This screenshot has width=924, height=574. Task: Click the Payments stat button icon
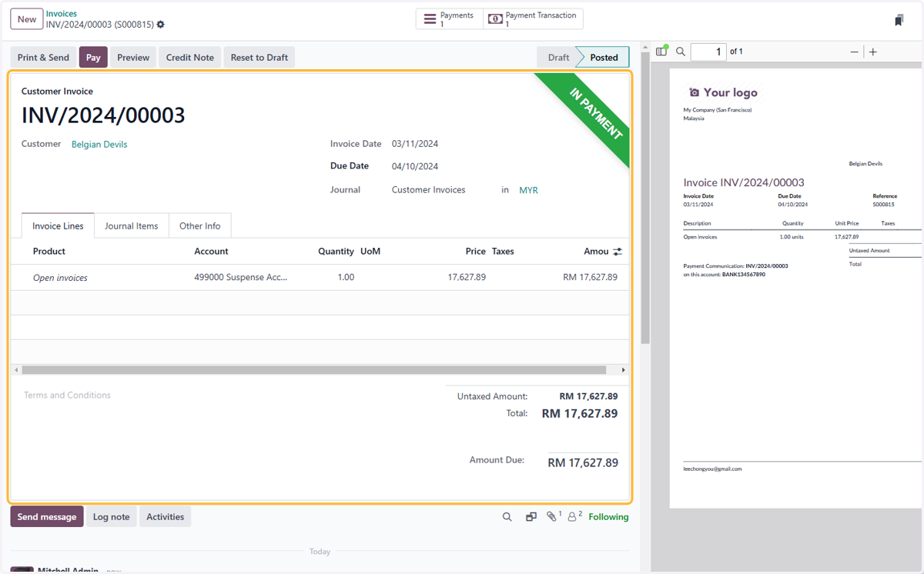(430, 19)
